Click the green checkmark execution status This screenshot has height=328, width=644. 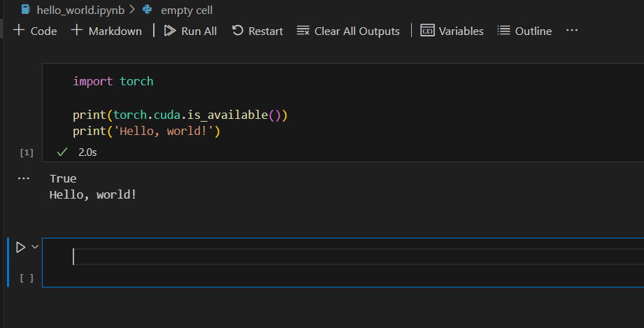(62, 152)
